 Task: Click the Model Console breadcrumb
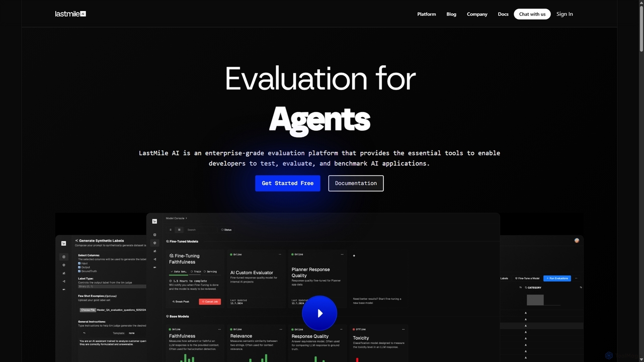coord(175,218)
